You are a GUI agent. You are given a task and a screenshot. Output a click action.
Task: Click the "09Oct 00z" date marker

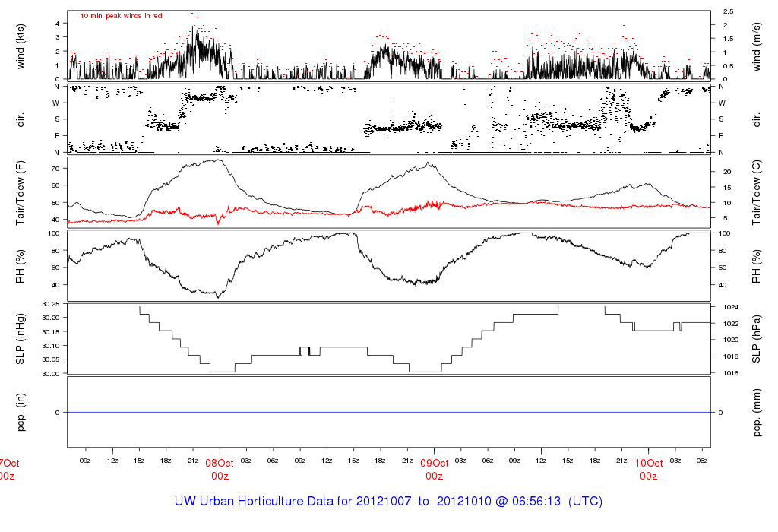point(434,470)
